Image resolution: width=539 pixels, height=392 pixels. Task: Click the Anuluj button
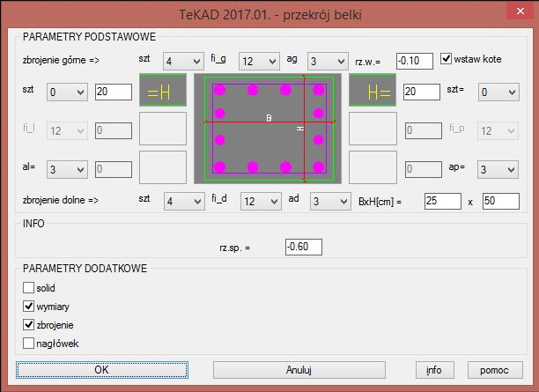299,370
